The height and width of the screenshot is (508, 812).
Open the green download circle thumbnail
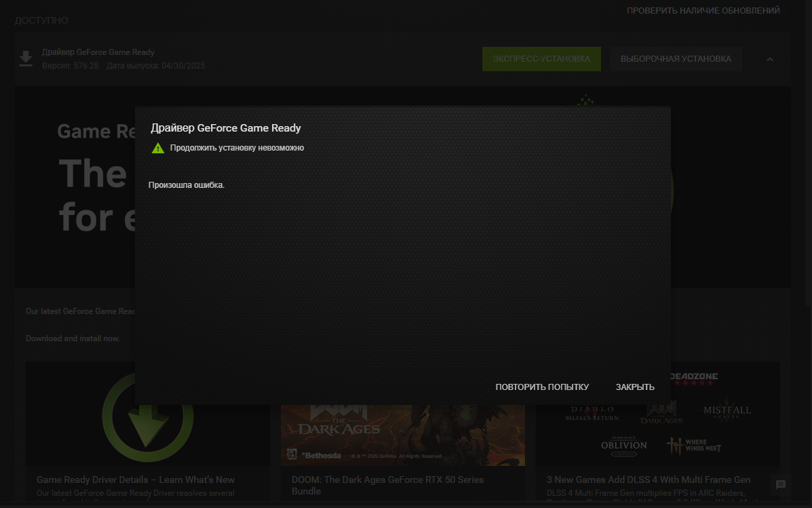coord(148,435)
